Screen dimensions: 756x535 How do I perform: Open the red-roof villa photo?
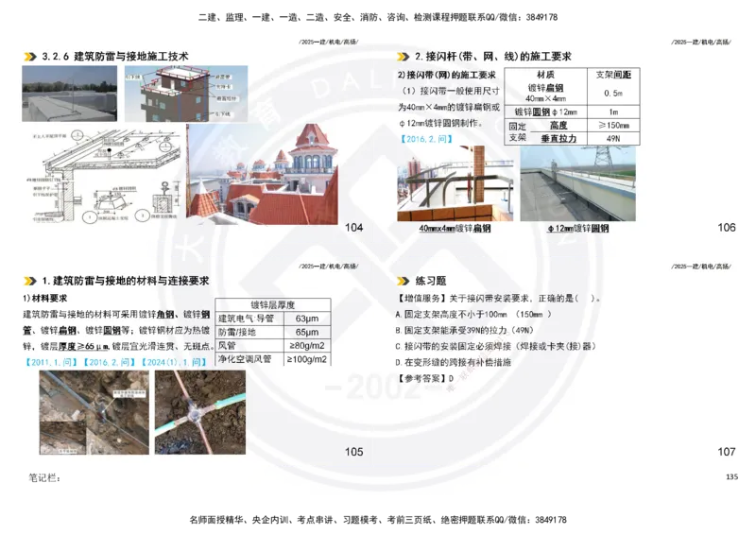(262, 174)
